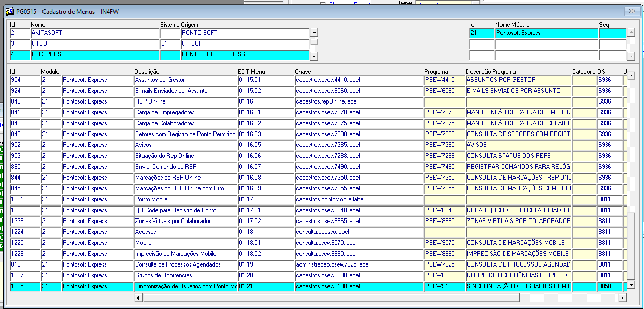Click right arrow of the horizontal scrollbar
Viewport: 644px width, 309px height.
622,298
